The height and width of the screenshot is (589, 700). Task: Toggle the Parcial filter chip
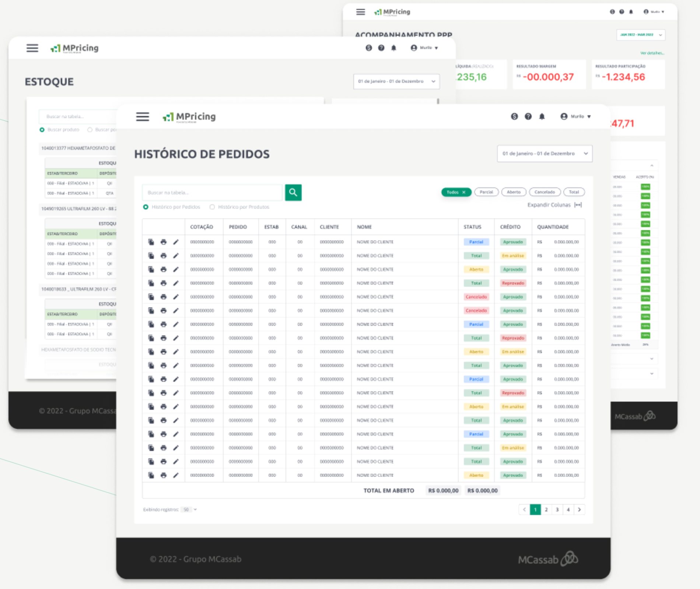point(486,192)
